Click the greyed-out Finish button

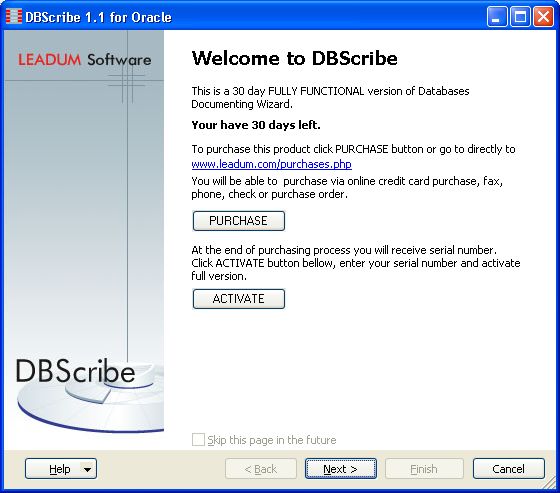click(x=424, y=469)
